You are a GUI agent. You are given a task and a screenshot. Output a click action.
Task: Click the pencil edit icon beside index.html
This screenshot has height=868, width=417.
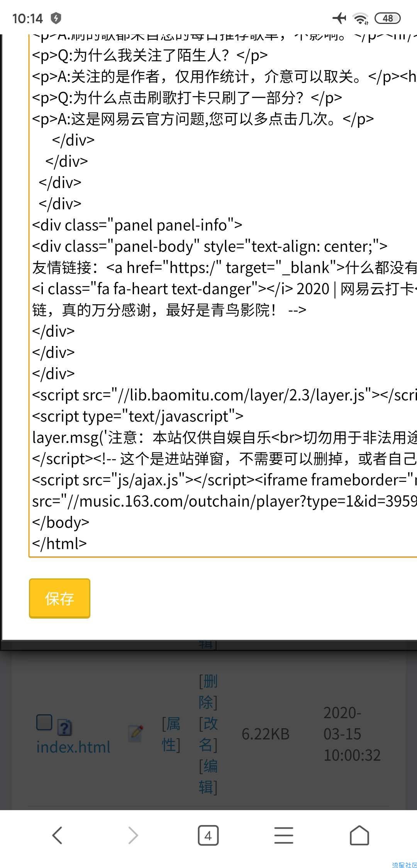[x=136, y=732]
